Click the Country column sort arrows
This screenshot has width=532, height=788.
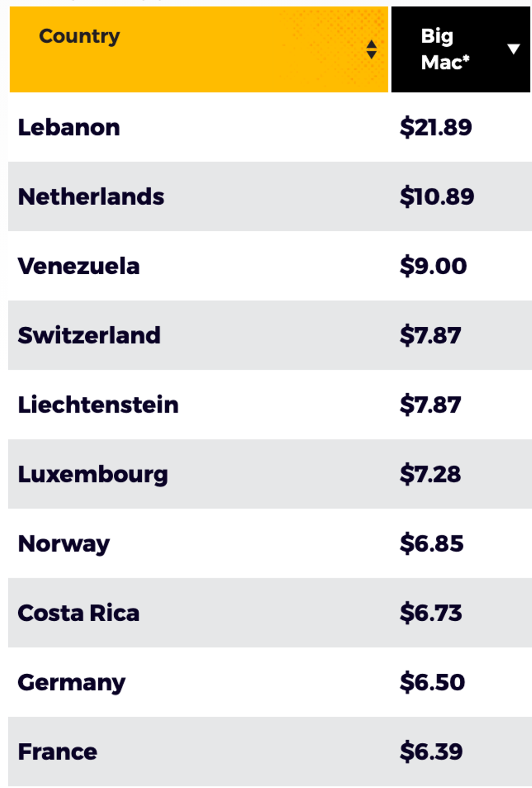371,49
